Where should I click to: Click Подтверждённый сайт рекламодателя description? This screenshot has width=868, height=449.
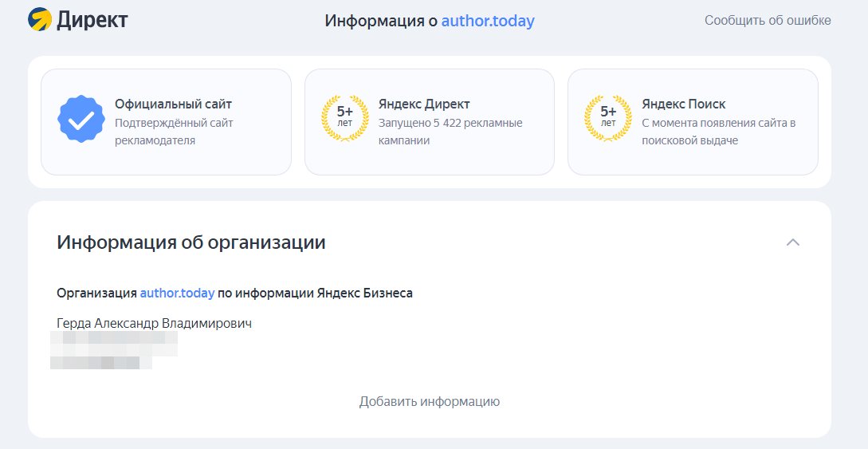tap(174, 132)
